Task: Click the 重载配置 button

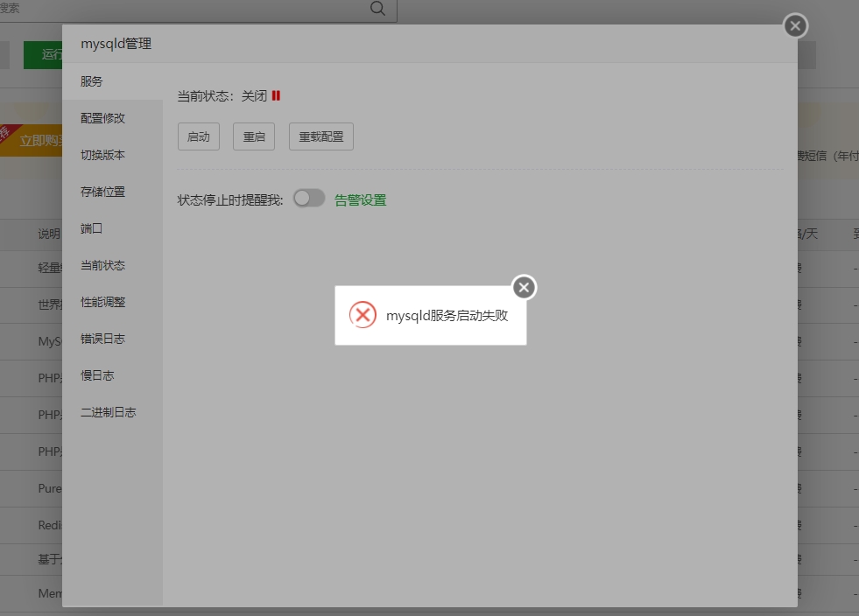Action: pyautogui.click(x=321, y=136)
